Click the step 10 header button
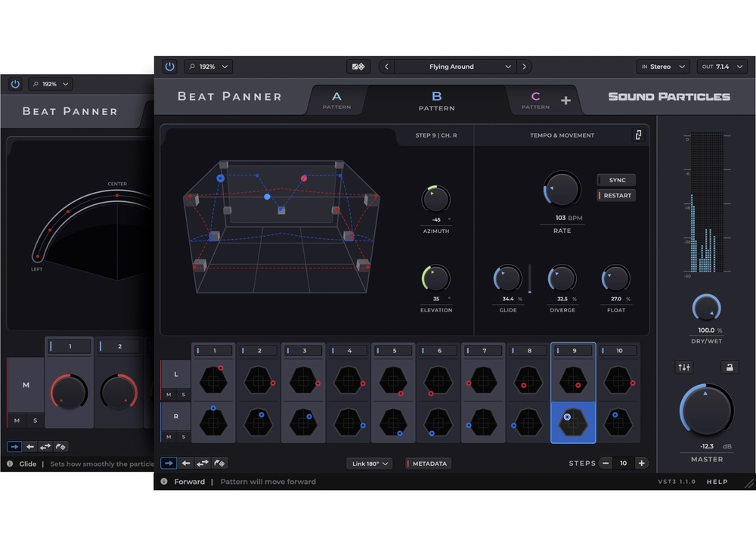The width and height of the screenshot is (756, 546). [x=618, y=351]
